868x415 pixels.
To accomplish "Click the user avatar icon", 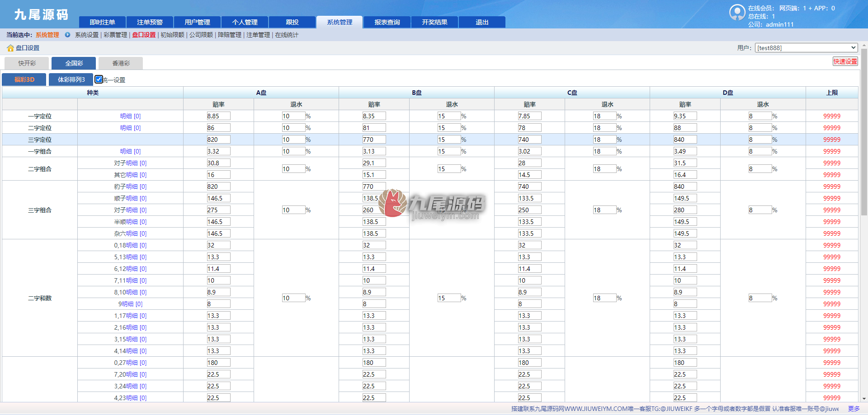I will coord(737,12).
